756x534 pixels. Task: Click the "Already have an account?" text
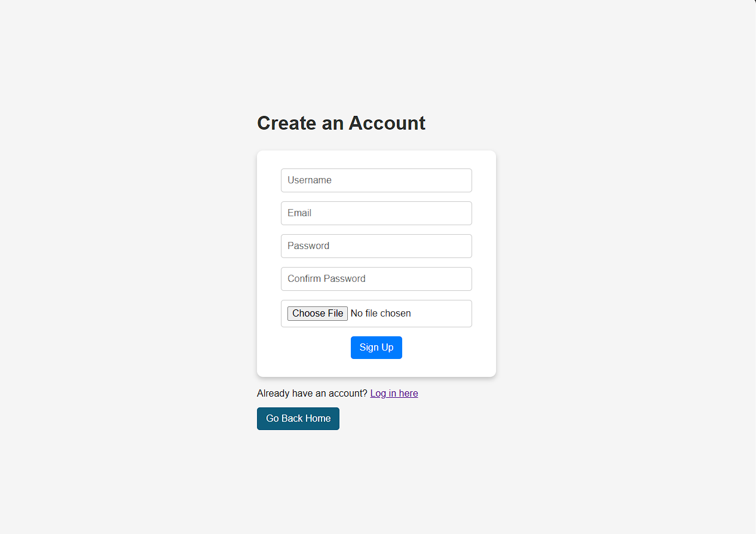coord(312,394)
